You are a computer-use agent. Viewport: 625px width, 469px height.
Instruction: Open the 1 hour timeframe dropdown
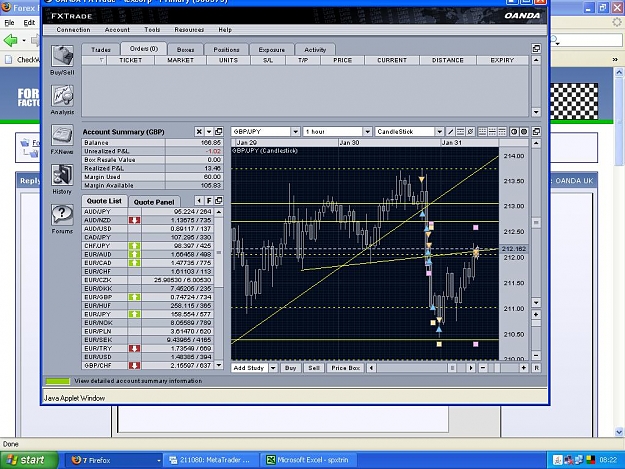coord(367,131)
